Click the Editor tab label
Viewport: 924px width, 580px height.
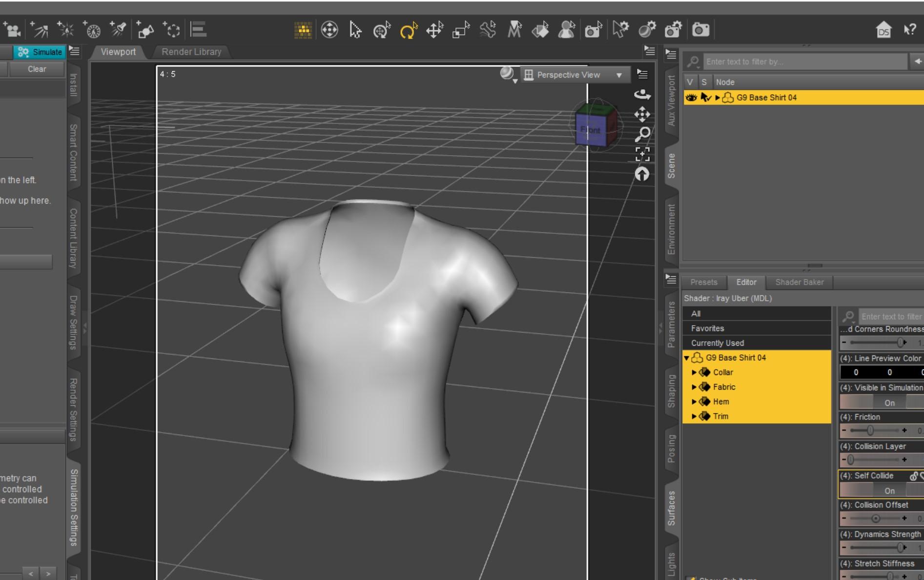point(746,282)
